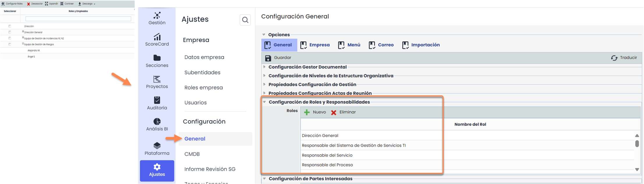Open the Auditoría clipboard icon
The width and height of the screenshot is (644, 184).
click(157, 100)
